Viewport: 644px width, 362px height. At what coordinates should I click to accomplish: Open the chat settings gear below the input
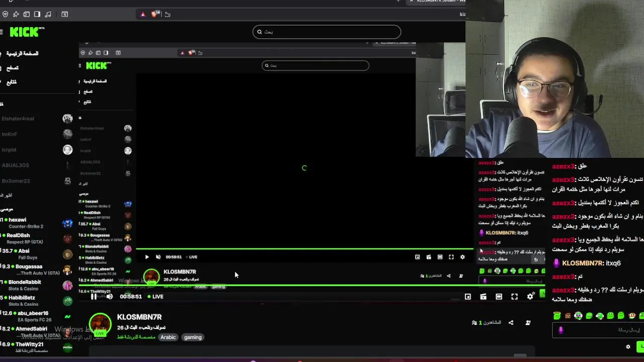pos(628,347)
